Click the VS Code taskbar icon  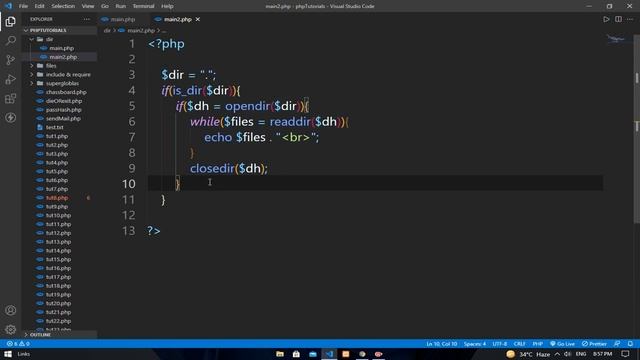point(329,354)
